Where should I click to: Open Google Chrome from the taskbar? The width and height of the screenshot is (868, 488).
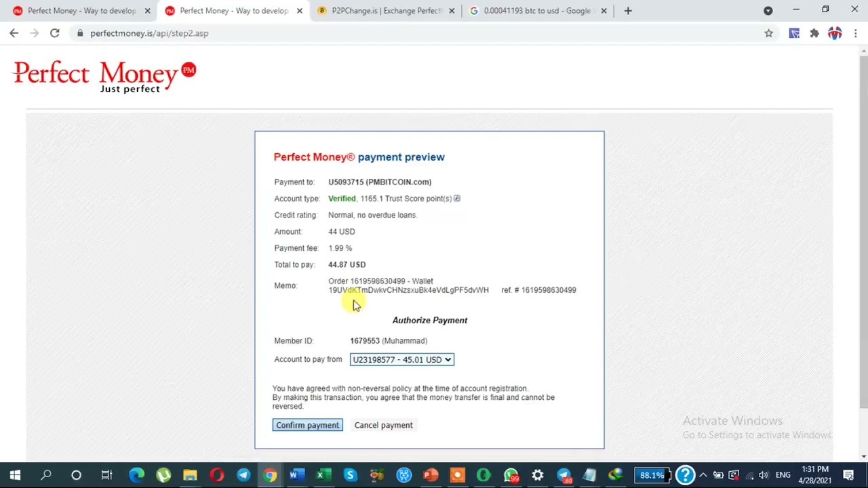(x=270, y=475)
